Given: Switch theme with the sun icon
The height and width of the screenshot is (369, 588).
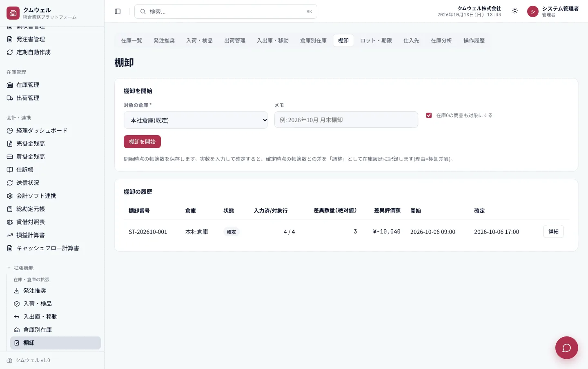Looking at the screenshot, I should 515,11.
